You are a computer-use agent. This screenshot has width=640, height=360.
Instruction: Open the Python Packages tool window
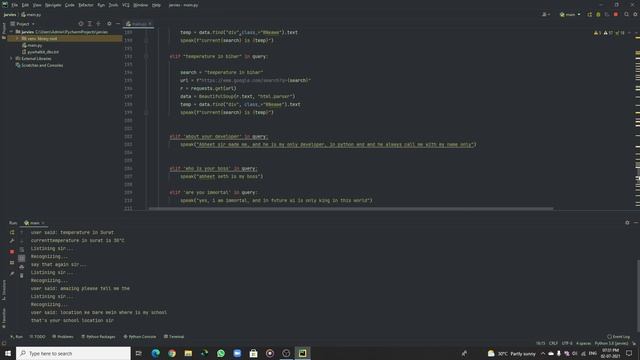click(98, 337)
